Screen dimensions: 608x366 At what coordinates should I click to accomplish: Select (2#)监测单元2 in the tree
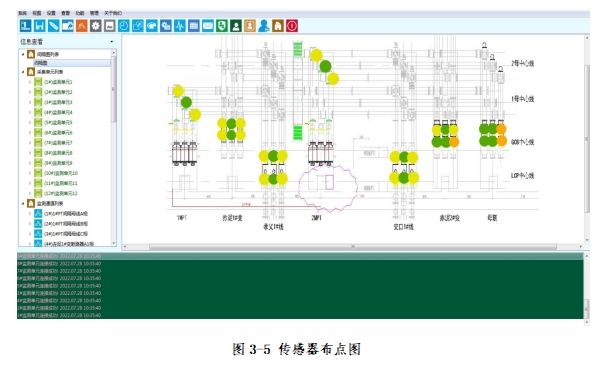coord(58,92)
